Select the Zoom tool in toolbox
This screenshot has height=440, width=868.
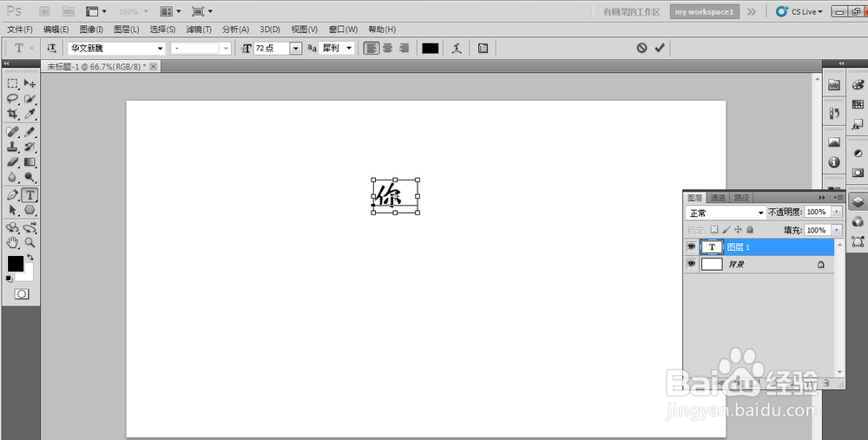(x=30, y=242)
